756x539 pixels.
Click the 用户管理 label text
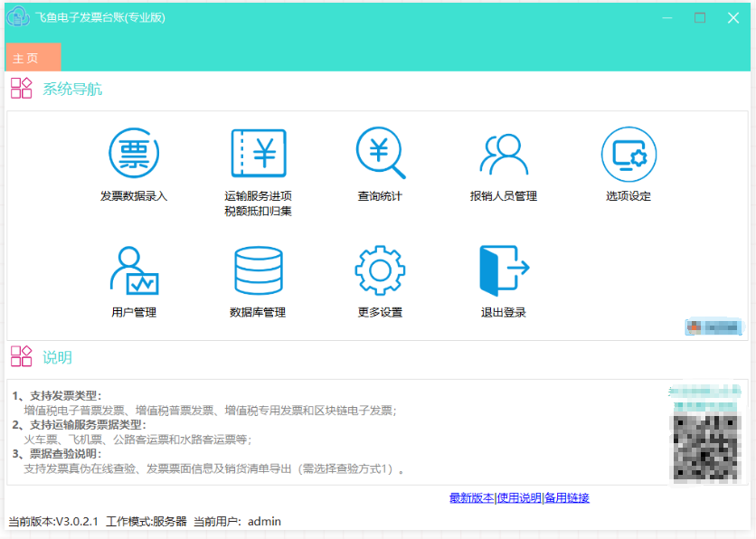coord(134,312)
